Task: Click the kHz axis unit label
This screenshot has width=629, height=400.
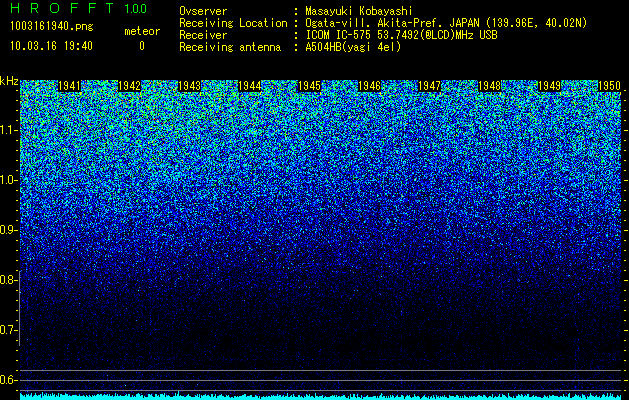Action: click(9, 81)
